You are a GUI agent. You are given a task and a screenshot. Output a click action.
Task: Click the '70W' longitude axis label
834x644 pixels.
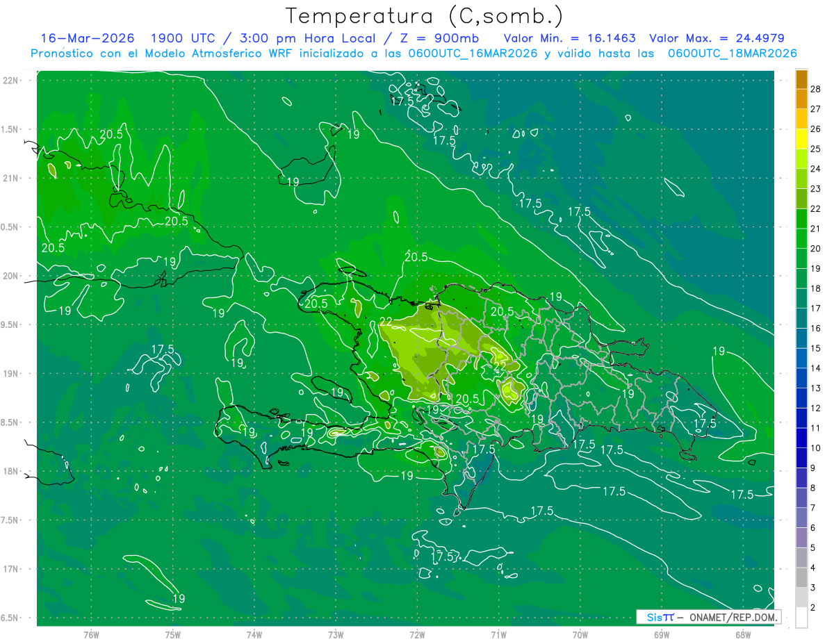click(580, 634)
